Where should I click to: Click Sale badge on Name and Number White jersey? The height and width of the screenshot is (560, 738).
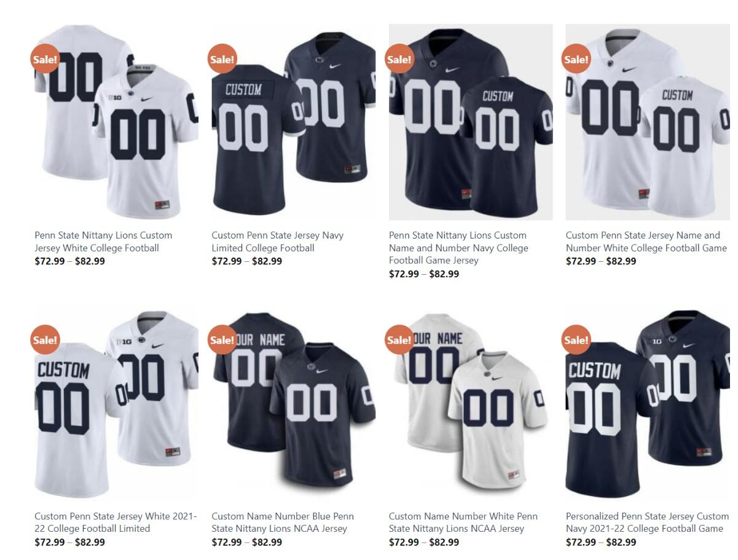point(576,60)
